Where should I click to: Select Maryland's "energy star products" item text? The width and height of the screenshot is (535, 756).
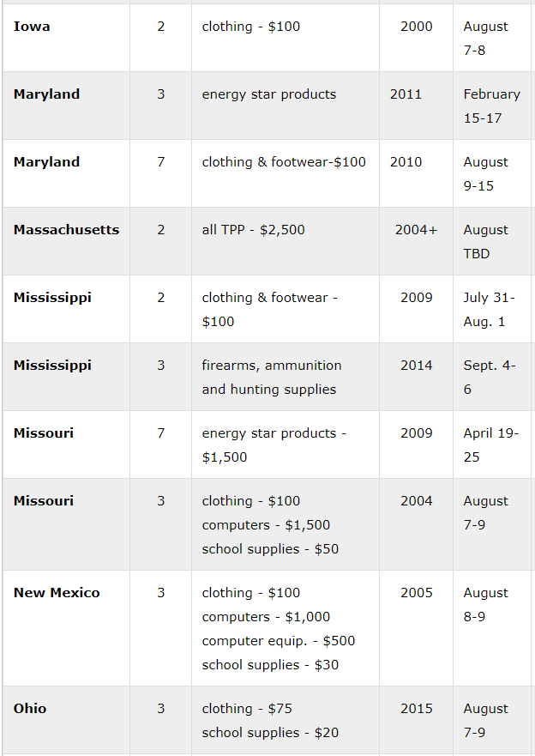[x=268, y=94]
